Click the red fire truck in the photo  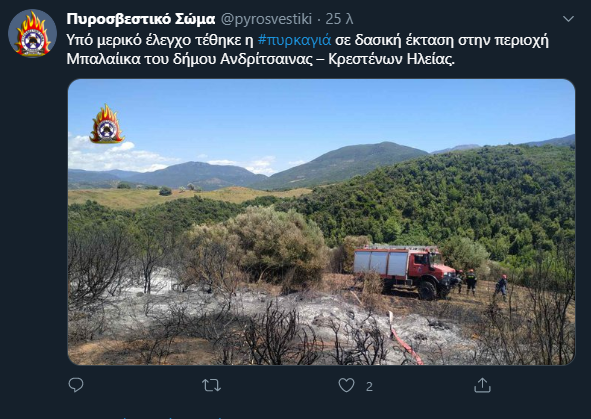tap(405, 271)
